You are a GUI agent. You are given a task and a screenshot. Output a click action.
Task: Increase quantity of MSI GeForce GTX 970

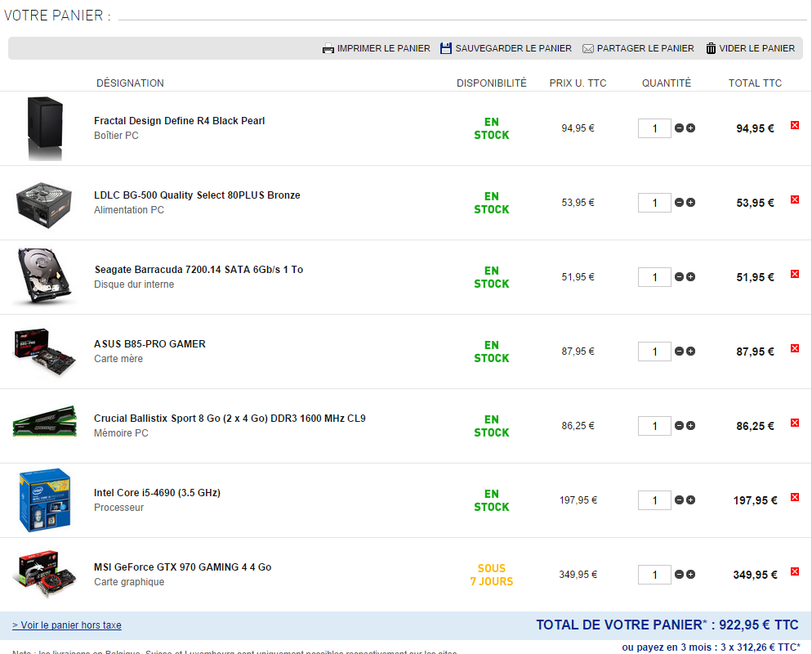point(691,574)
